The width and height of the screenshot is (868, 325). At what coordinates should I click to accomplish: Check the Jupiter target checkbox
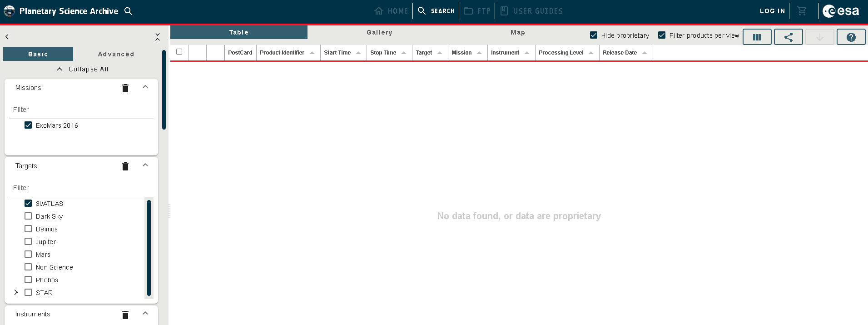point(28,241)
